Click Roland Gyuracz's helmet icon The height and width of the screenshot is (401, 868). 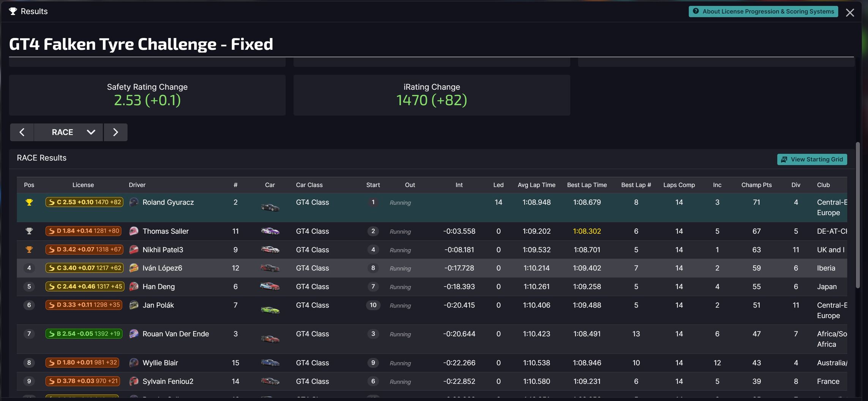[134, 202]
